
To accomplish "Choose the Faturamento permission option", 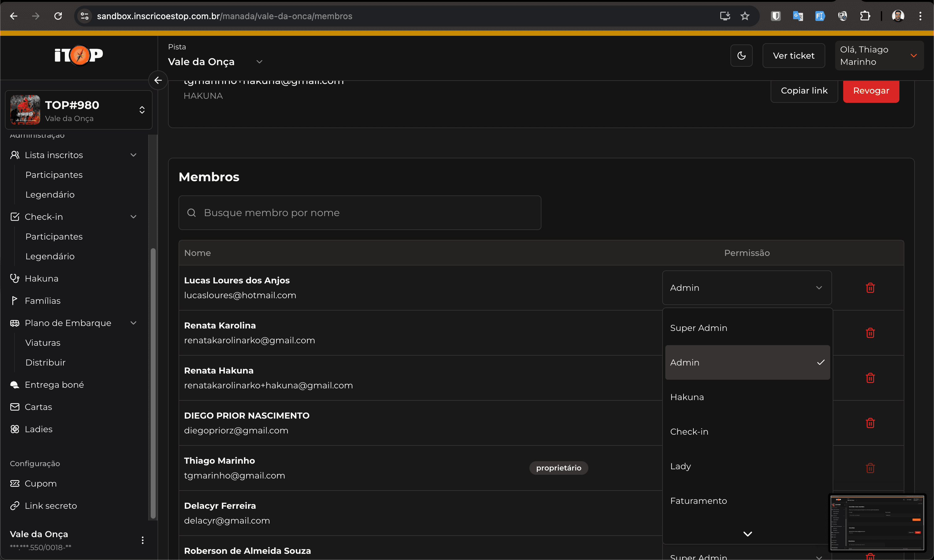I will click(747, 501).
